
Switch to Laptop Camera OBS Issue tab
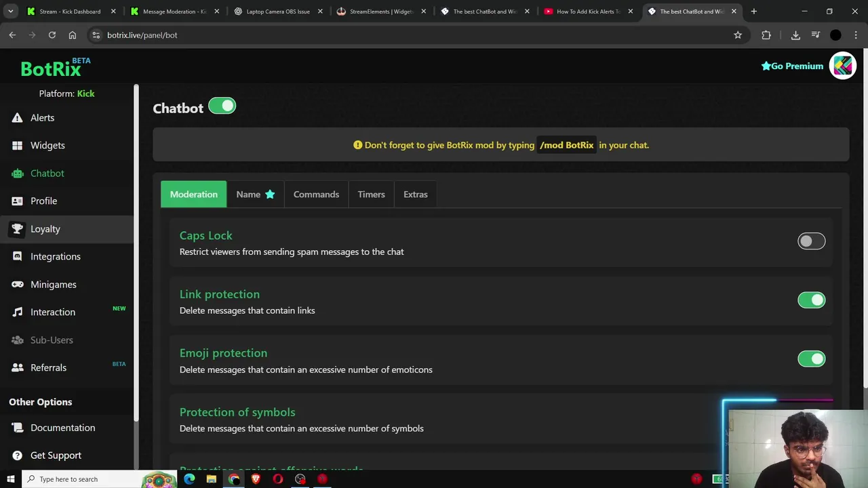pyautogui.click(x=278, y=12)
